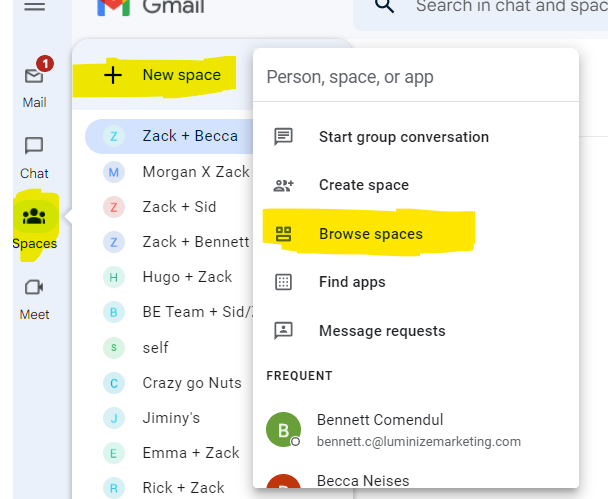608x499 pixels.
Task: Open the Morgan X Zack space
Action: pos(169,172)
